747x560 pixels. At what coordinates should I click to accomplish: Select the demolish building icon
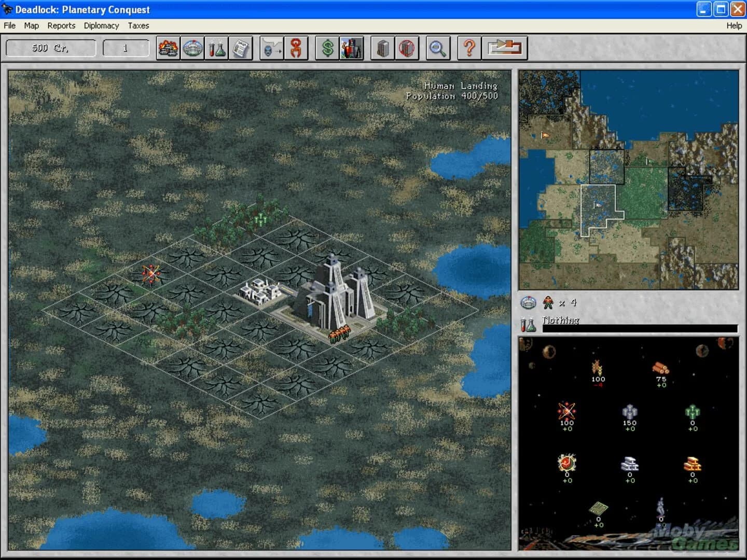click(x=407, y=48)
